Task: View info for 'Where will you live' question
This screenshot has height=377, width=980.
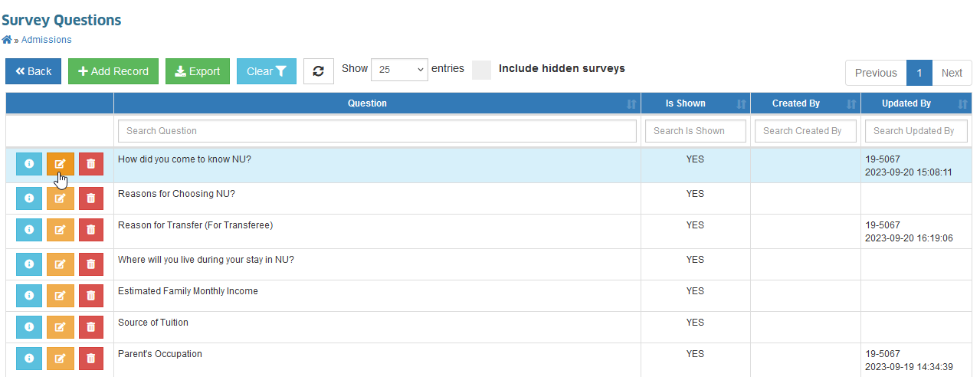Action: tap(29, 264)
